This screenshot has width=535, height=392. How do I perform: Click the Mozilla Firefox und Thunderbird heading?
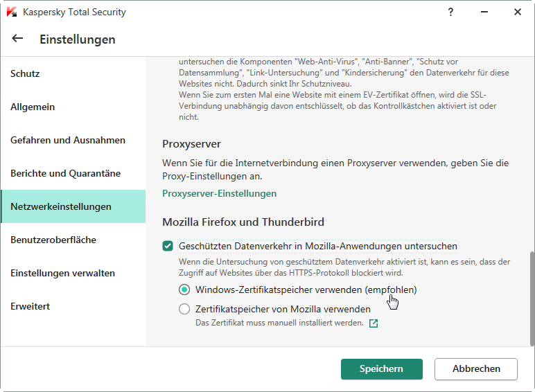coord(243,222)
